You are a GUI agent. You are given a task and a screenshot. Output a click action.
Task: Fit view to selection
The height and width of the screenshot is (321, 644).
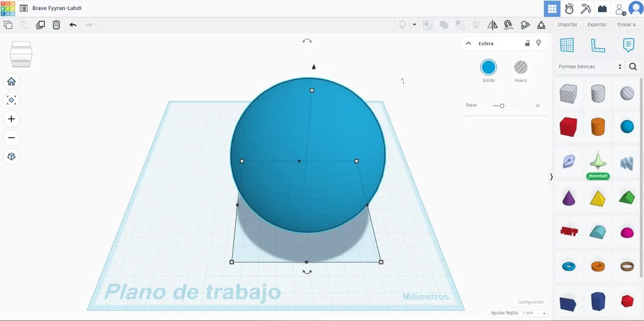pos(11,100)
